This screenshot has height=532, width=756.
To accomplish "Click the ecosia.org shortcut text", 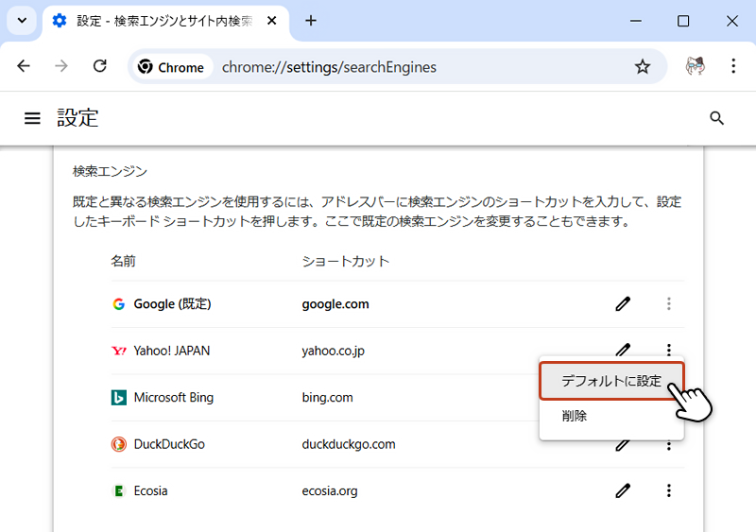I will point(330,491).
